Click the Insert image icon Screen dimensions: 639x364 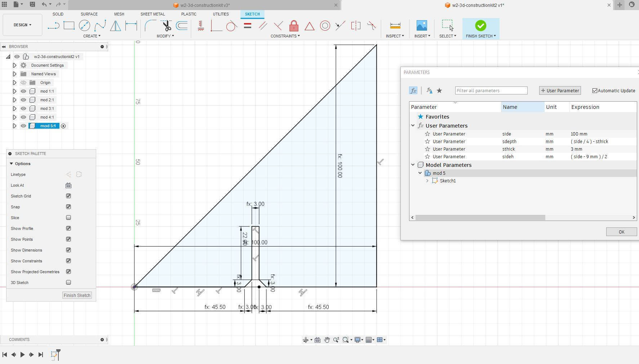point(422,26)
